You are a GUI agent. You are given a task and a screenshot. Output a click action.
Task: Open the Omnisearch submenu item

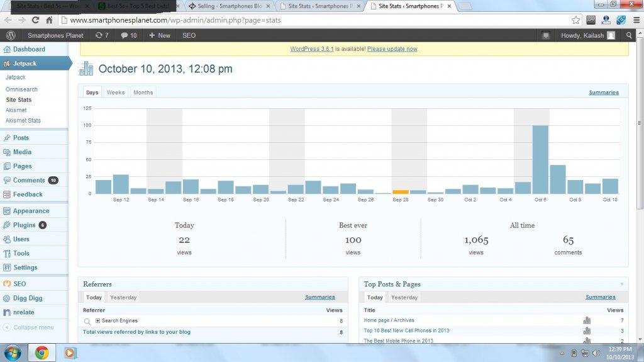[x=21, y=89]
